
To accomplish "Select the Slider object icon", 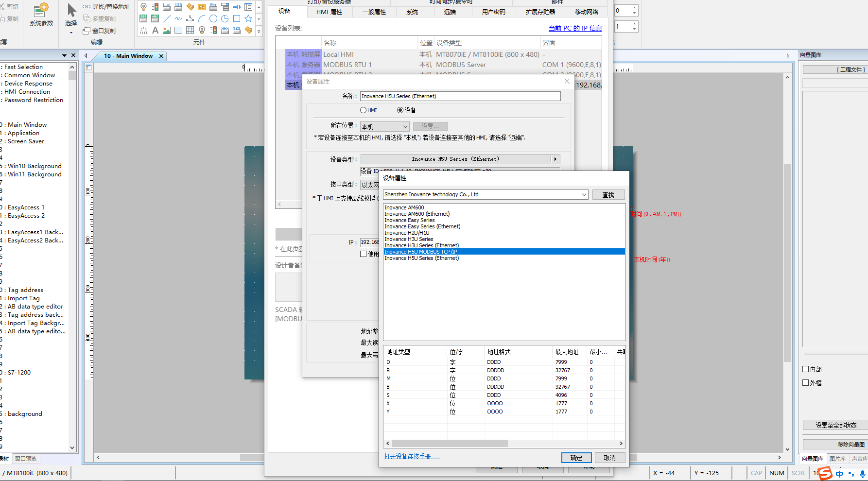I will point(237,7).
